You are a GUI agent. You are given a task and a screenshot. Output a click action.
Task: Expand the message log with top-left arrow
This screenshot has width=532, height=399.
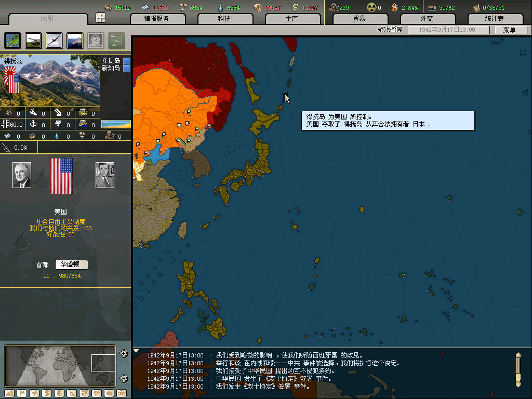tap(136, 351)
